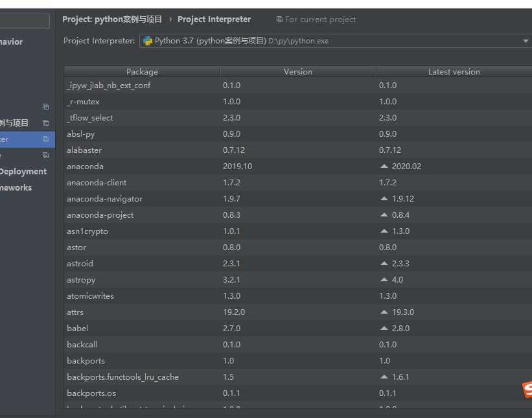Click version 0.7.12 of alabaster
Viewport: 532px width, 418px height.
tap(234, 150)
